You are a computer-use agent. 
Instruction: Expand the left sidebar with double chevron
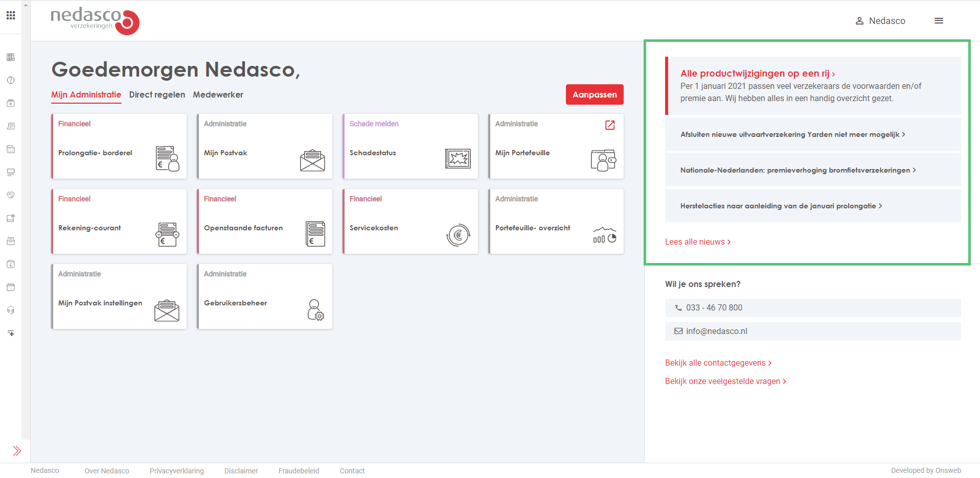(17, 450)
